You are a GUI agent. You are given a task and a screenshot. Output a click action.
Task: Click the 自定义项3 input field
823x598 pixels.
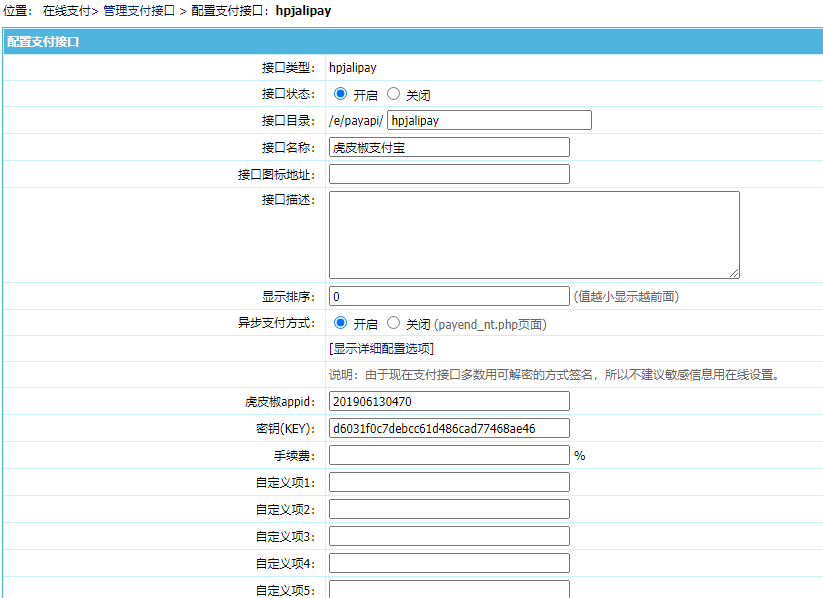[448, 535]
